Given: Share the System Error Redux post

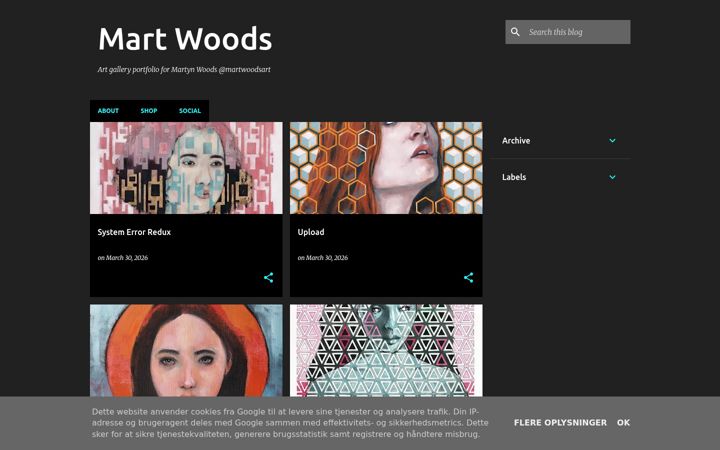Looking at the screenshot, I should (x=269, y=277).
